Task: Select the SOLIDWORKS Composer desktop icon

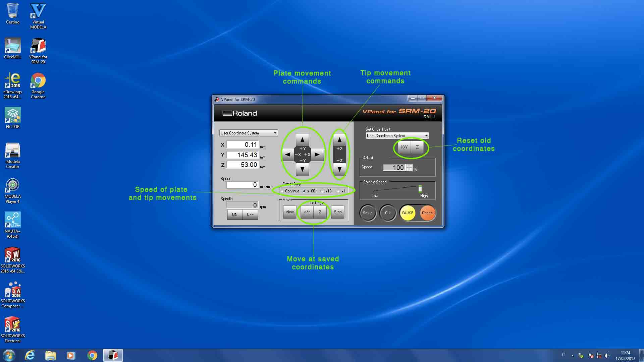Action: pos(13,295)
